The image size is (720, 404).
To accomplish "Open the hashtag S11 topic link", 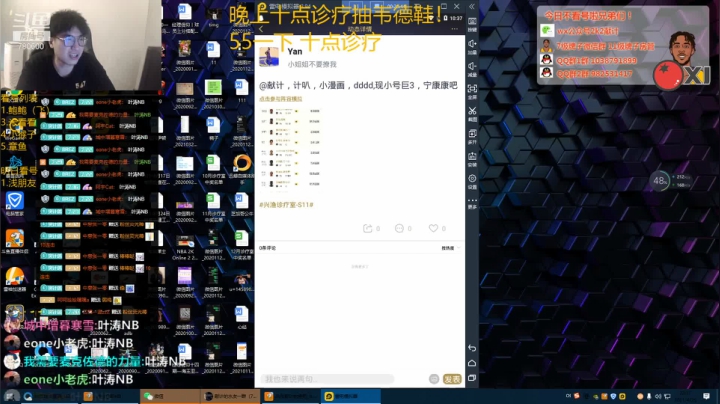I will [286, 205].
